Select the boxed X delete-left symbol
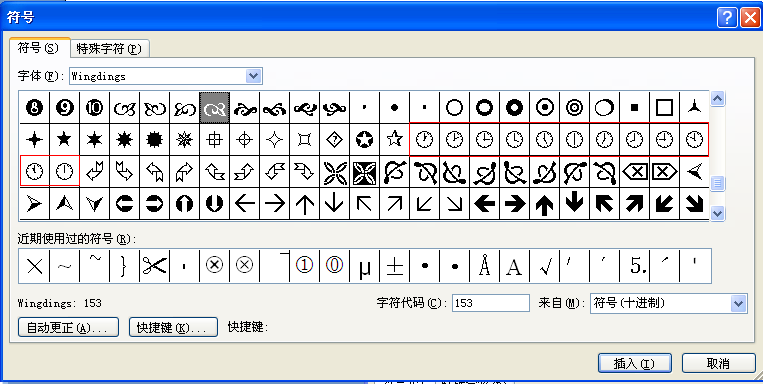763x384 pixels. (635, 171)
